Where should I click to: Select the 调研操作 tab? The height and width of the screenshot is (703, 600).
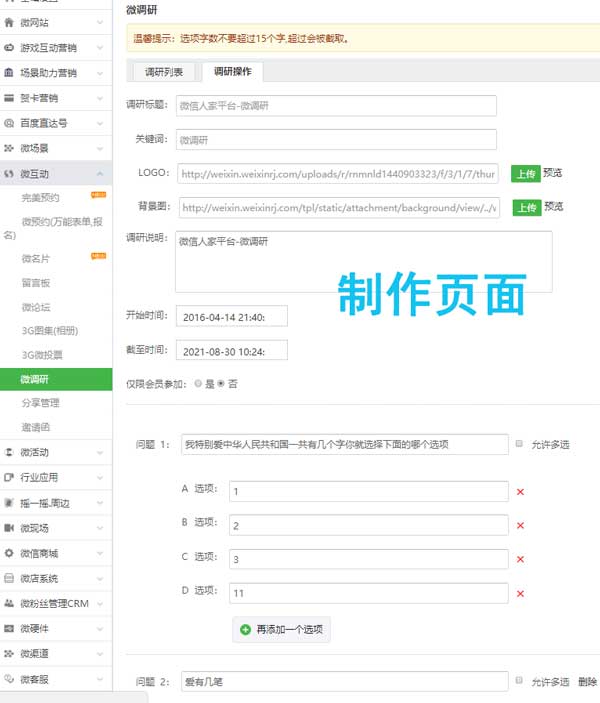232,71
